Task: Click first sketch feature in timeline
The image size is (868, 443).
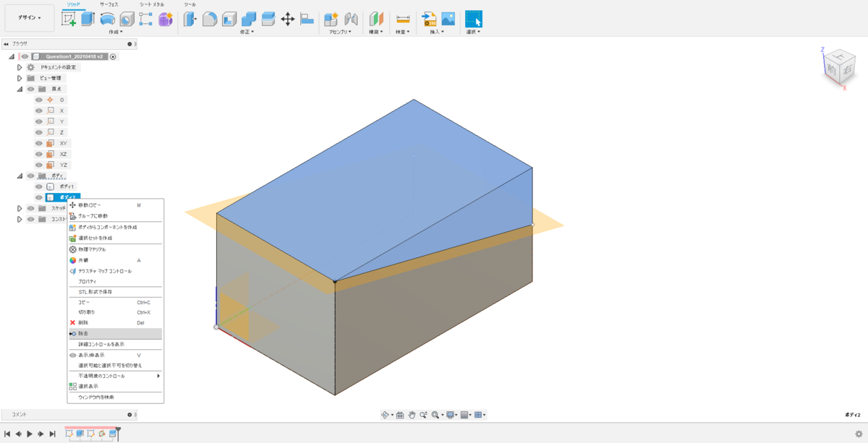Action: point(69,434)
